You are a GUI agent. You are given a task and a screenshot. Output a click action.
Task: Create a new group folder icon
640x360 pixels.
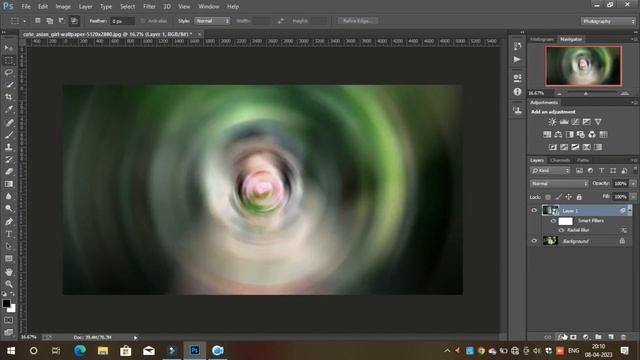coord(598,337)
